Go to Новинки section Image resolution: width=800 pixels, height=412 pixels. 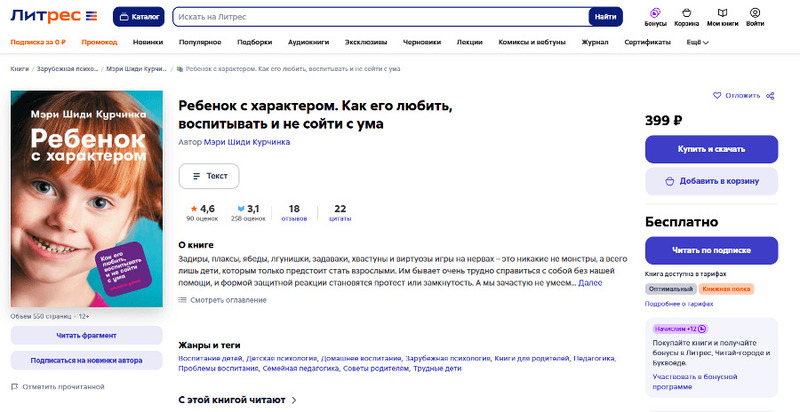click(x=148, y=42)
